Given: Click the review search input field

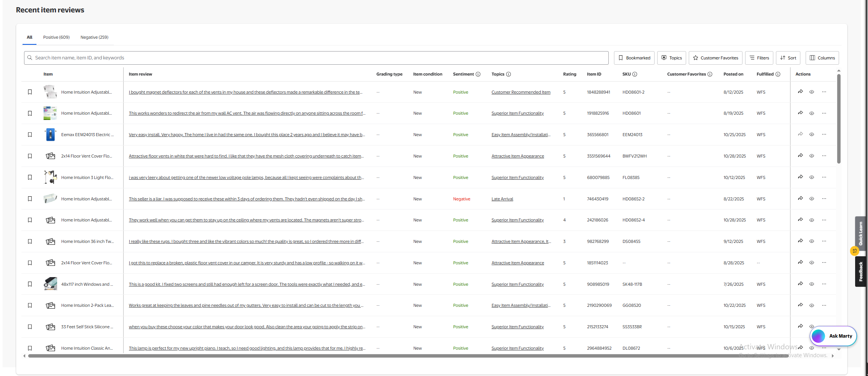Looking at the screenshot, I should coord(316,58).
